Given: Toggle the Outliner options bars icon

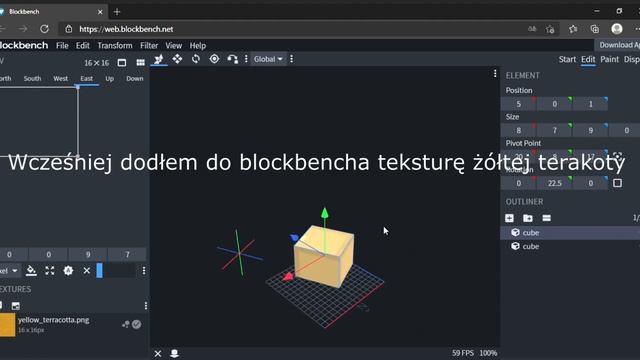Looking at the screenshot, I should pos(547,218).
